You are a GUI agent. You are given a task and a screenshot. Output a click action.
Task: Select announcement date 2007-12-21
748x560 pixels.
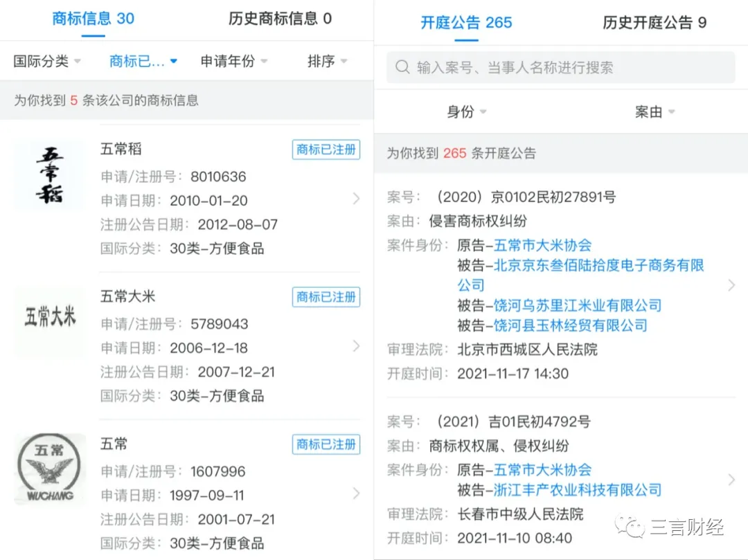[237, 372]
